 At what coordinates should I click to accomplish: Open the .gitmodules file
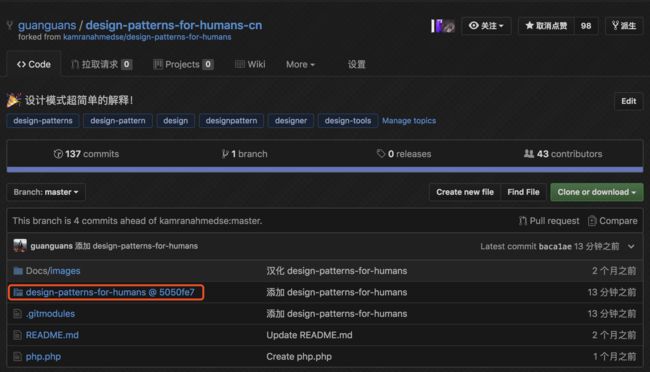[x=50, y=314]
